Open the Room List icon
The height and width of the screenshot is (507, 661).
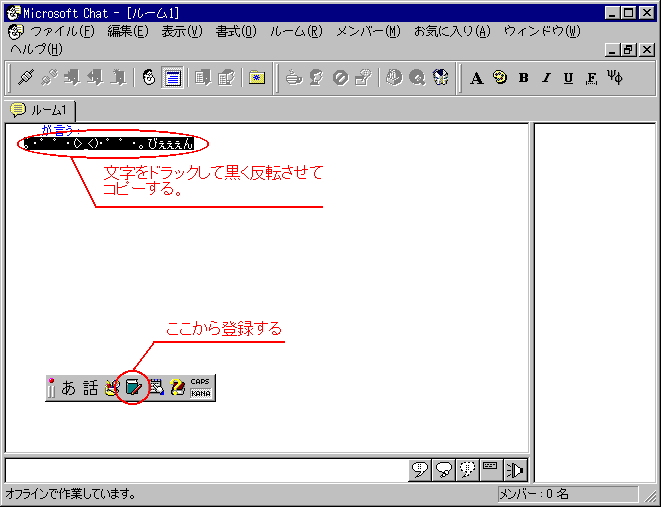click(203, 78)
